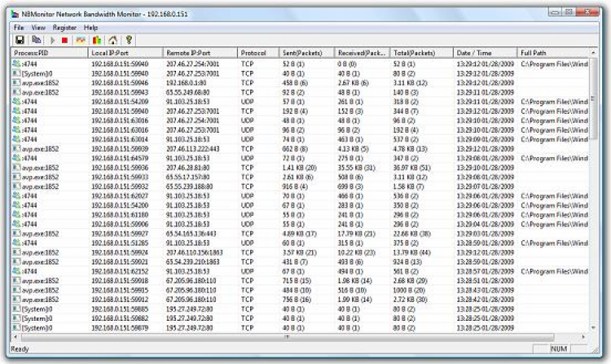Screen dimensions: 611x364
Task: Click the vertical scrollbar up arrow
Action: [593, 52]
